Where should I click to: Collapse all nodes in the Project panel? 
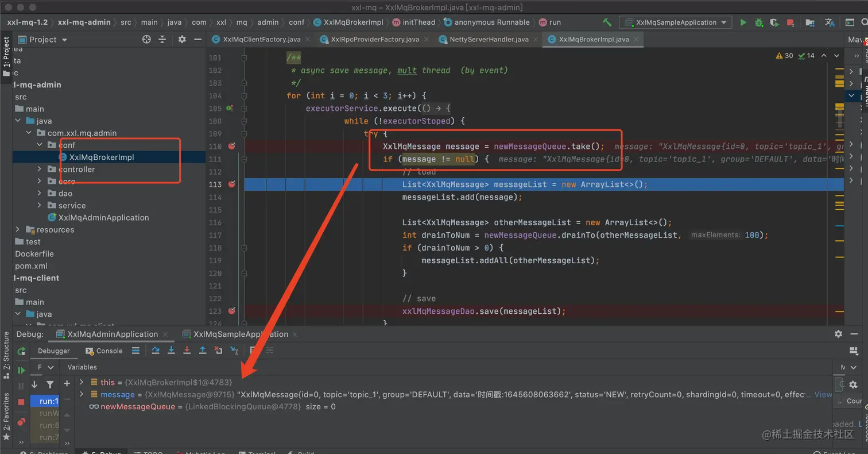[x=162, y=39]
